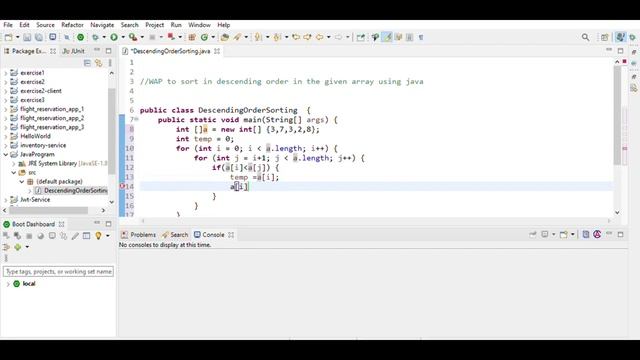Click Collapse All in Package Explorer
Viewport: 640px width, 360px height.
click(87, 63)
